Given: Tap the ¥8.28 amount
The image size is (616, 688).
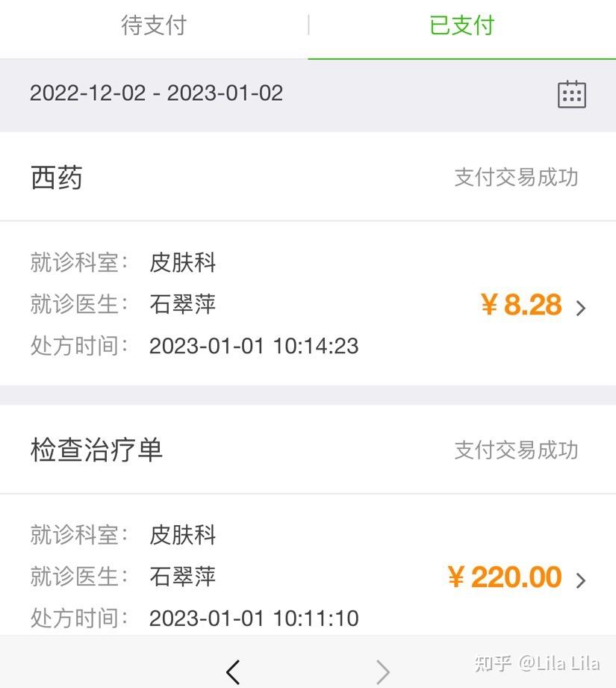Looking at the screenshot, I should click(x=521, y=305).
